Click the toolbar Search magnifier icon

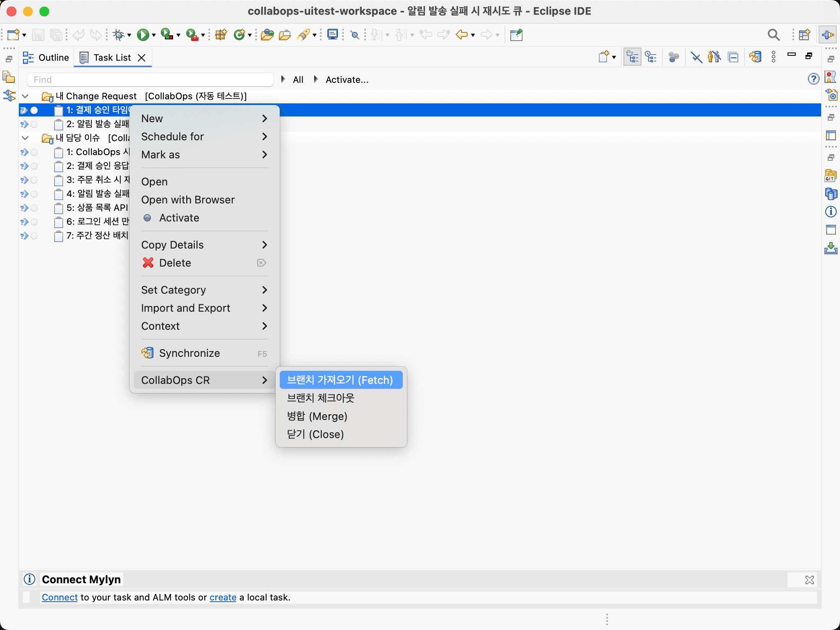pos(774,35)
